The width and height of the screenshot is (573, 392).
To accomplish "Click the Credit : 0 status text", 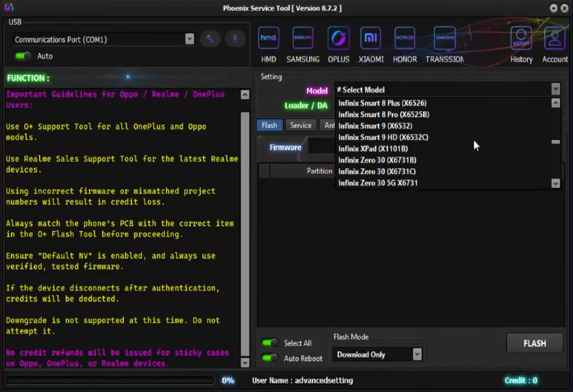I will (521, 380).
